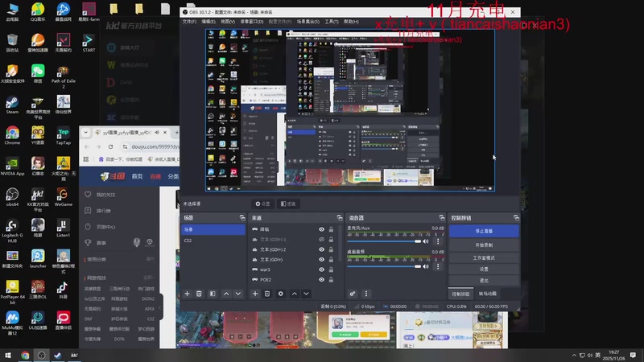
Task: Toggle visibility of first source row
Action: pyautogui.click(x=321, y=229)
